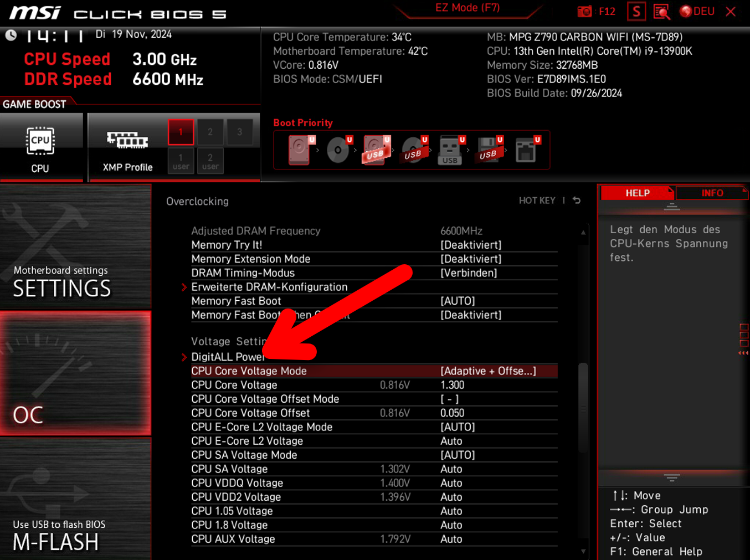Select XMP profile 3
This screenshot has width=750, height=560.
pyautogui.click(x=239, y=132)
